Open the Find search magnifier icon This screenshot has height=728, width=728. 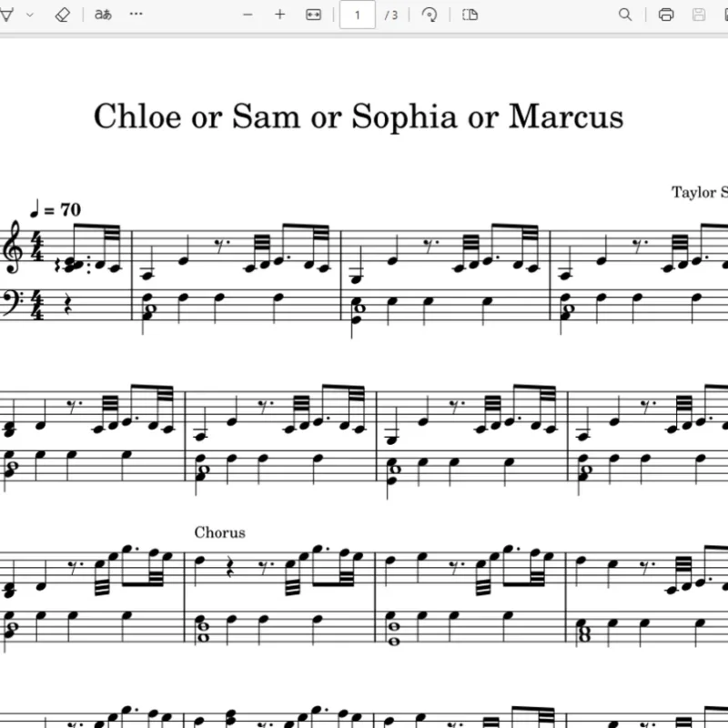pos(625,15)
